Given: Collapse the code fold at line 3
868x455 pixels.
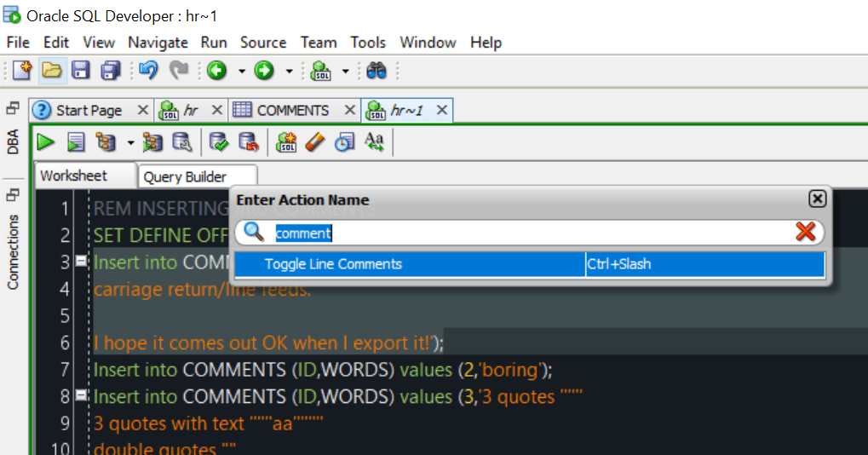Looking at the screenshot, I should click(82, 260).
